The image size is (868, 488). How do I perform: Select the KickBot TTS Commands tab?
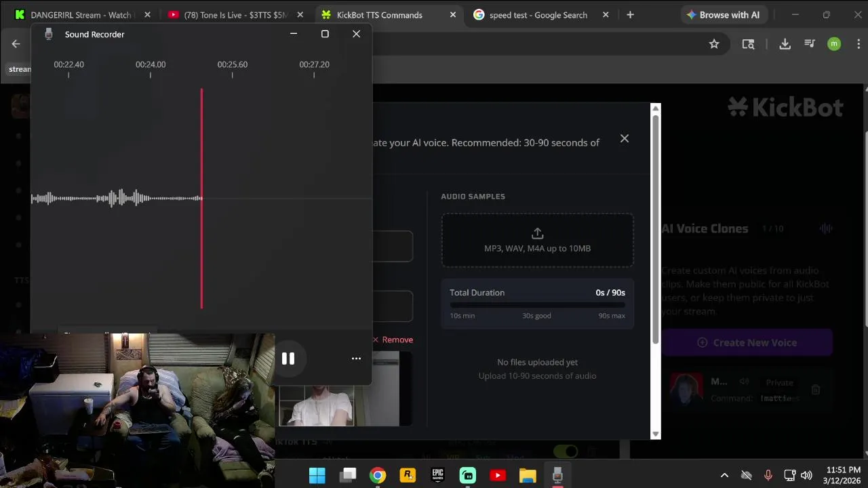coord(380,15)
